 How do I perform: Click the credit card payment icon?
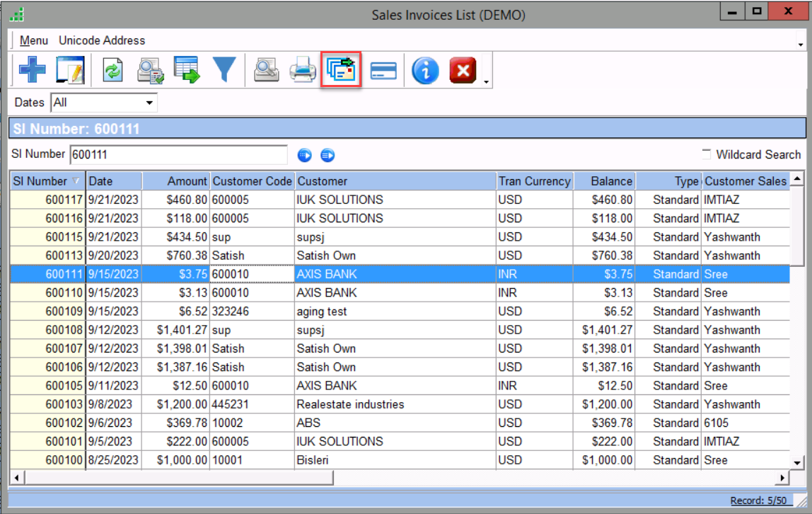point(383,71)
